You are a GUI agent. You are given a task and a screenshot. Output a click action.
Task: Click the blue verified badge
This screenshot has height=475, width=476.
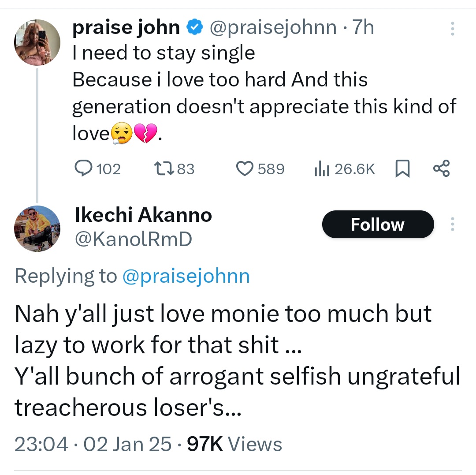(194, 28)
